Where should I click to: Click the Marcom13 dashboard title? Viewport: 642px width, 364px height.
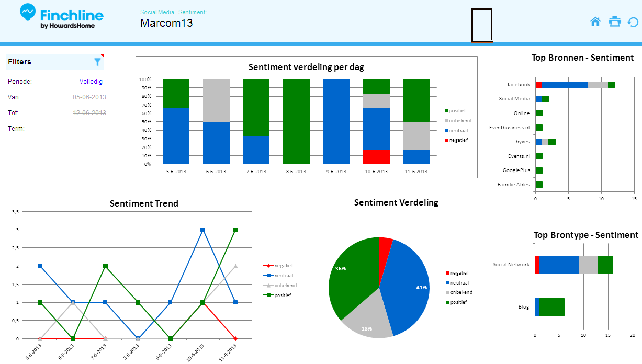click(x=166, y=23)
